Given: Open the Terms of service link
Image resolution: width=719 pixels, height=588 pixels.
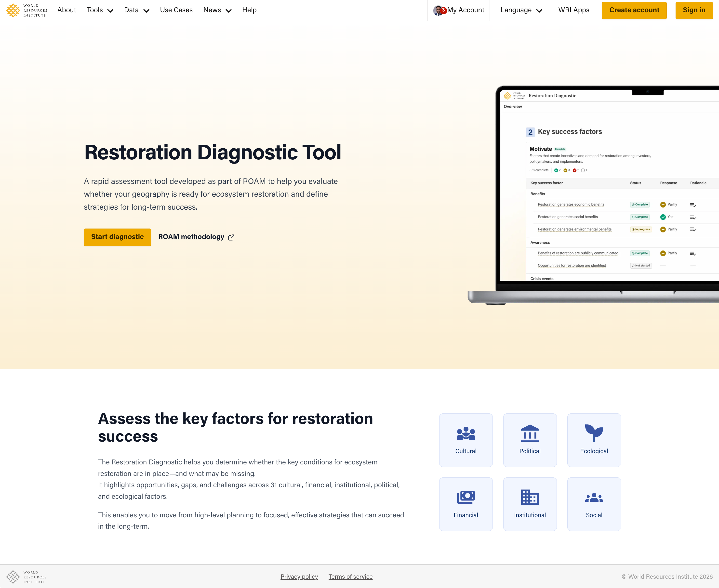Looking at the screenshot, I should (x=350, y=576).
